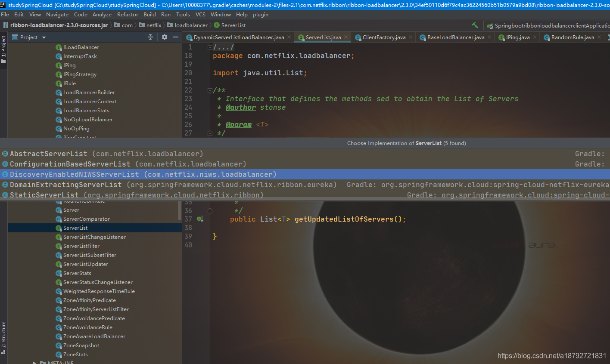Open the Project view dropdown arrow

click(44, 37)
